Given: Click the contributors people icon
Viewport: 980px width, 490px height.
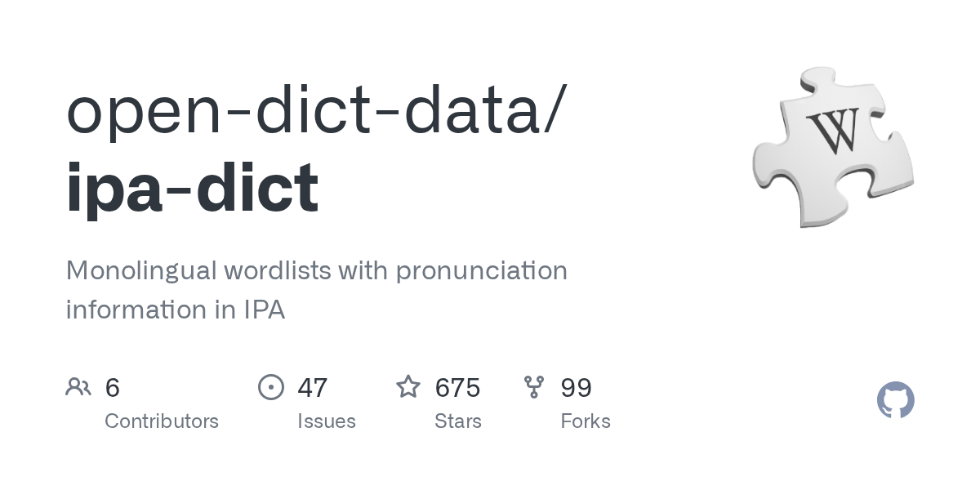Looking at the screenshot, I should point(78,386).
